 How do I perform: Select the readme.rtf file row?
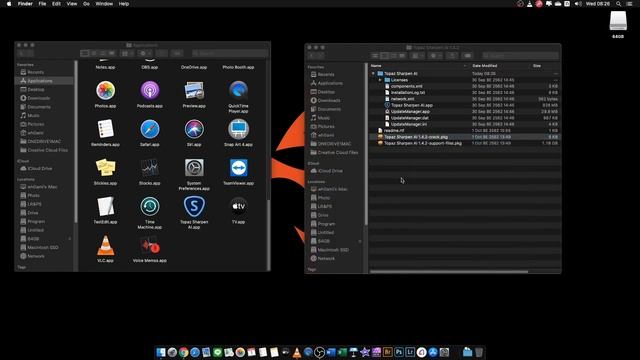(x=464, y=131)
